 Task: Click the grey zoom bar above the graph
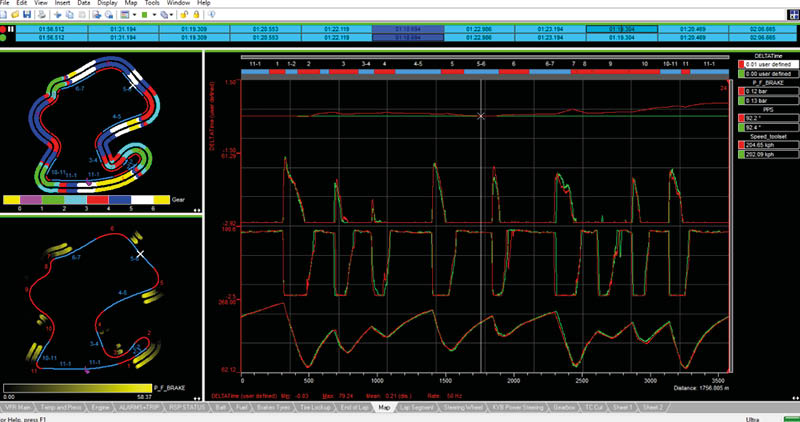[486, 57]
